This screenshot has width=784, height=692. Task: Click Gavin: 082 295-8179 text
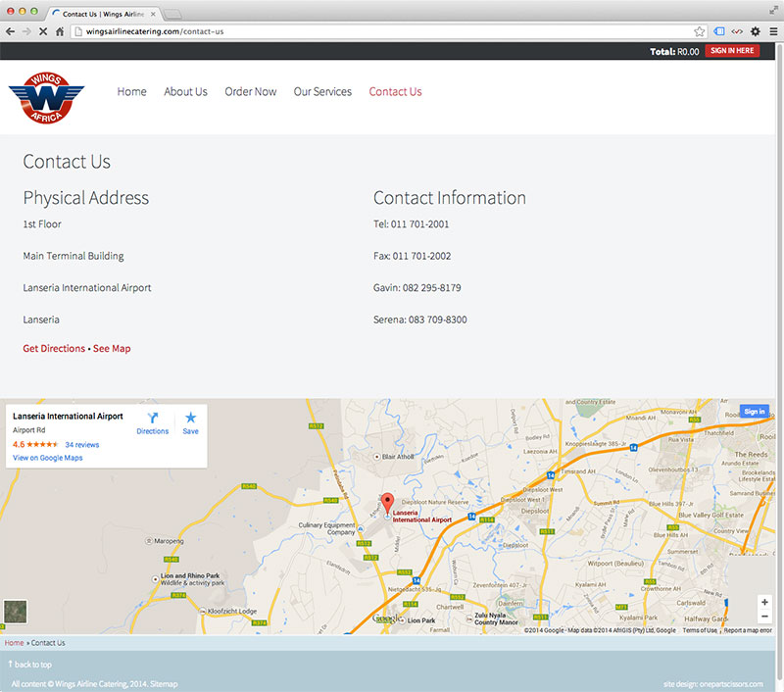(417, 288)
